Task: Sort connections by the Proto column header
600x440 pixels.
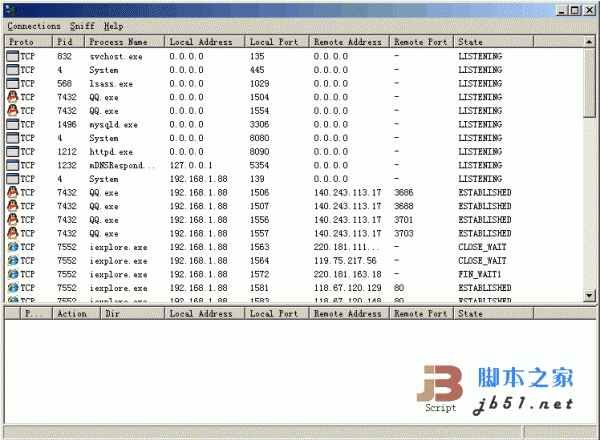Action: click(29, 42)
